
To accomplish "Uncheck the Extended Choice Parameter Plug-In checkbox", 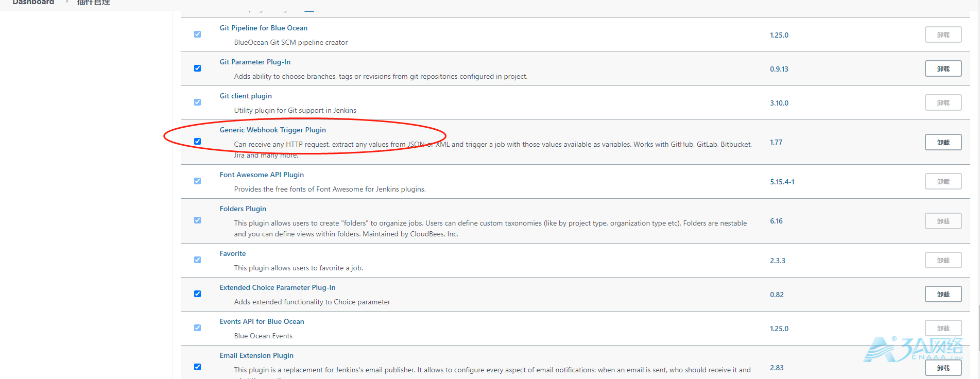I will (197, 294).
